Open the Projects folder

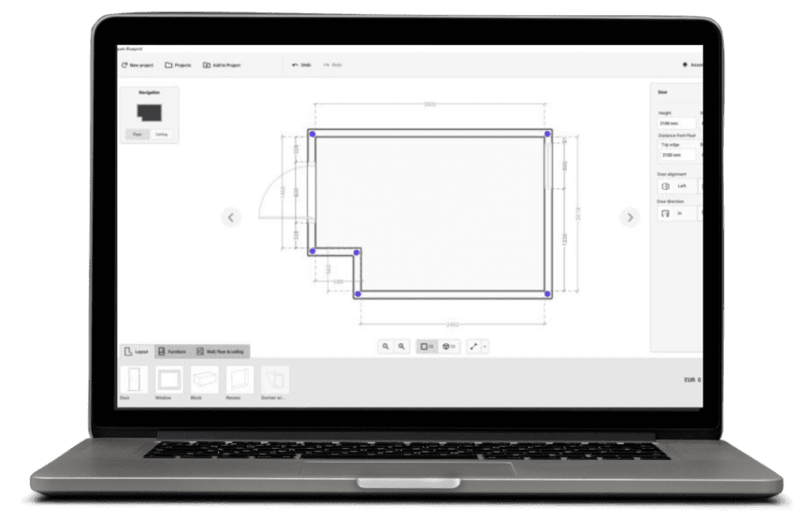[178, 65]
